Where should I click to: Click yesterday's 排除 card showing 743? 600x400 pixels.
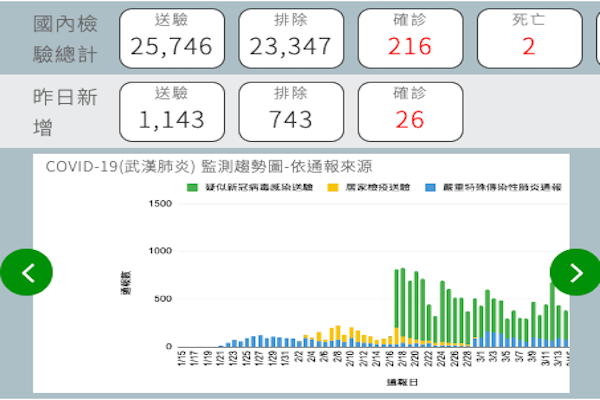tap(290, 111)
